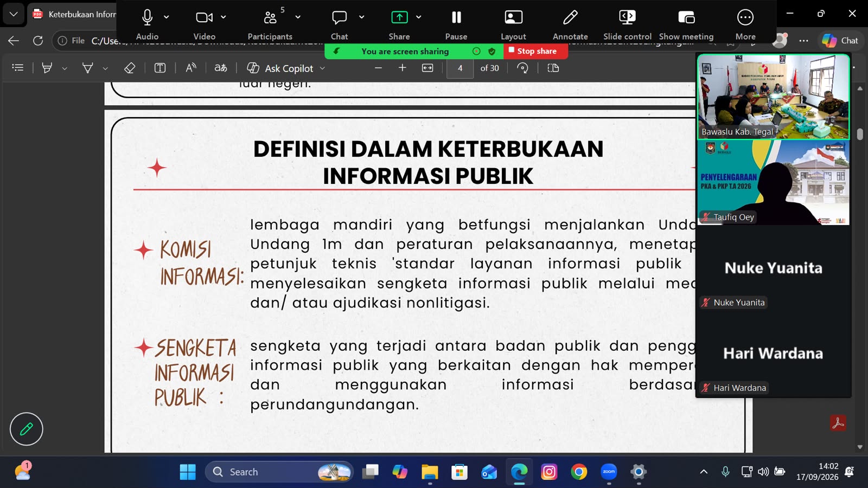
Task: Click the Bawaslu Kab. Tegal video thumbnail
Action: (774, 97)
